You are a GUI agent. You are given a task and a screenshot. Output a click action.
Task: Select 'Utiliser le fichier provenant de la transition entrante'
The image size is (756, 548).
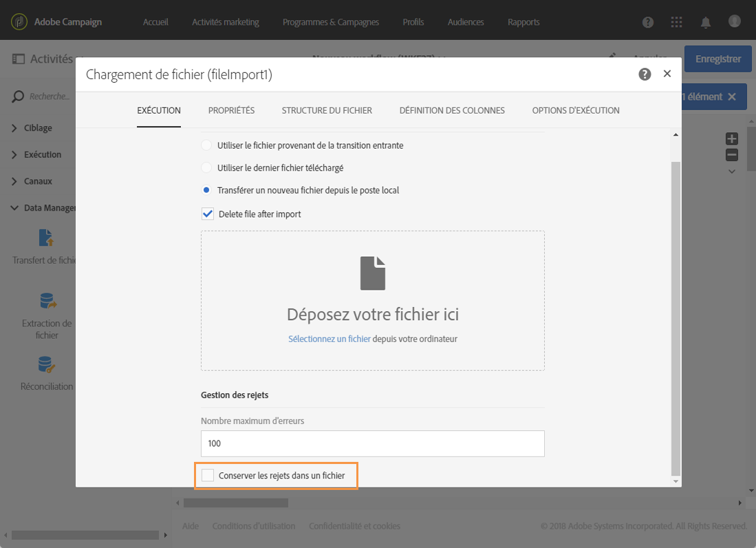[206, 145]
